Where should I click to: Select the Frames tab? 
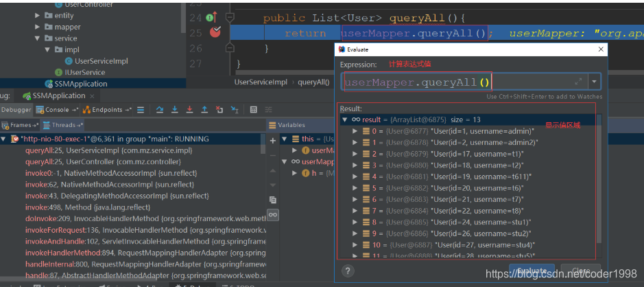[x=21, y=125]
